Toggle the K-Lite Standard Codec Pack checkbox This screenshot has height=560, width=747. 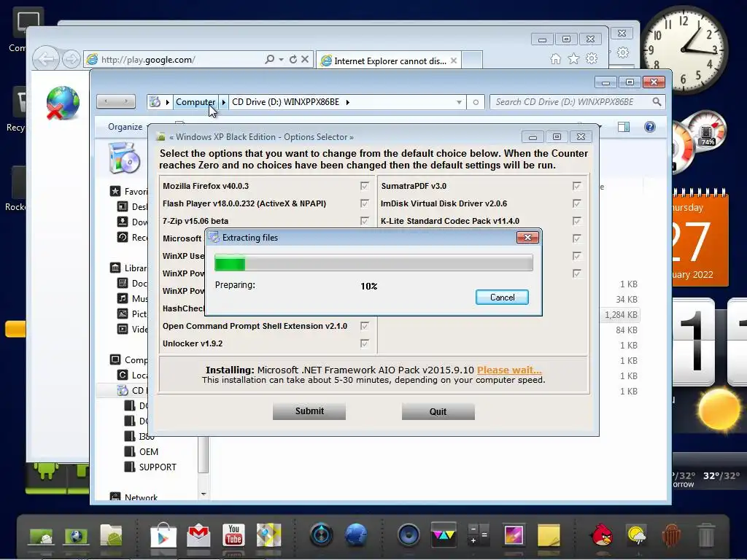coord(576,221)
